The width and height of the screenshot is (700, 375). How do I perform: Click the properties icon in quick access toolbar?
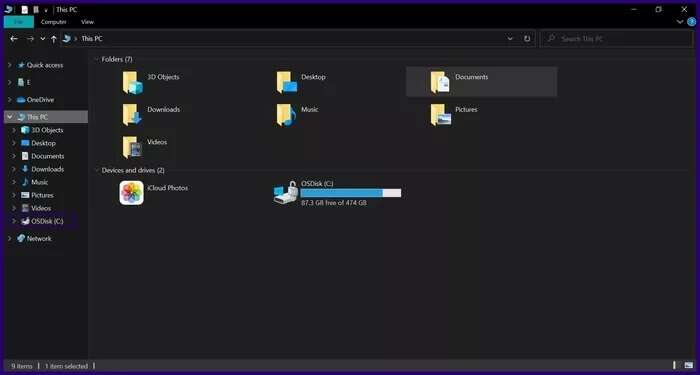(25, 9)
